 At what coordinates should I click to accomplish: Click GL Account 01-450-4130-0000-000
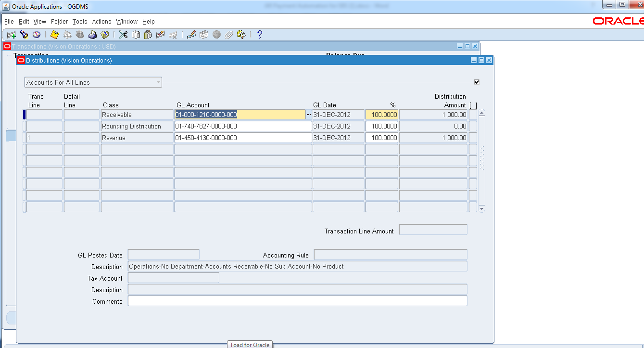pos(243,138)
